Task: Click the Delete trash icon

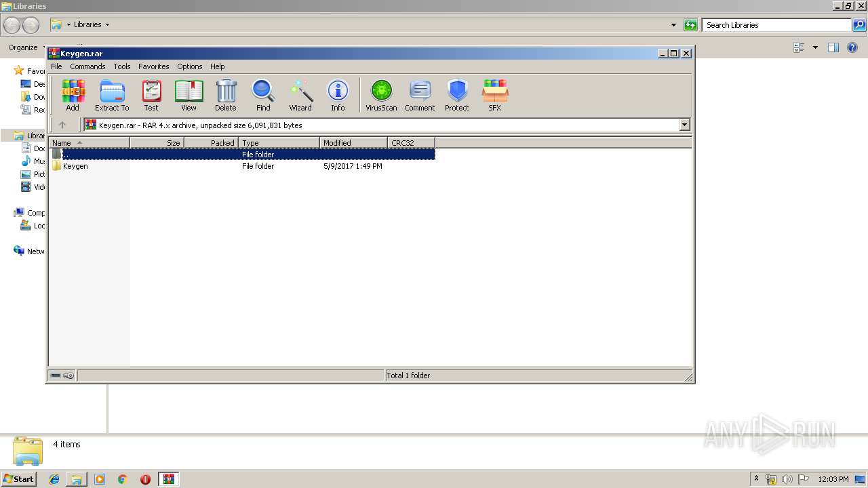Action: pos(226,95)
